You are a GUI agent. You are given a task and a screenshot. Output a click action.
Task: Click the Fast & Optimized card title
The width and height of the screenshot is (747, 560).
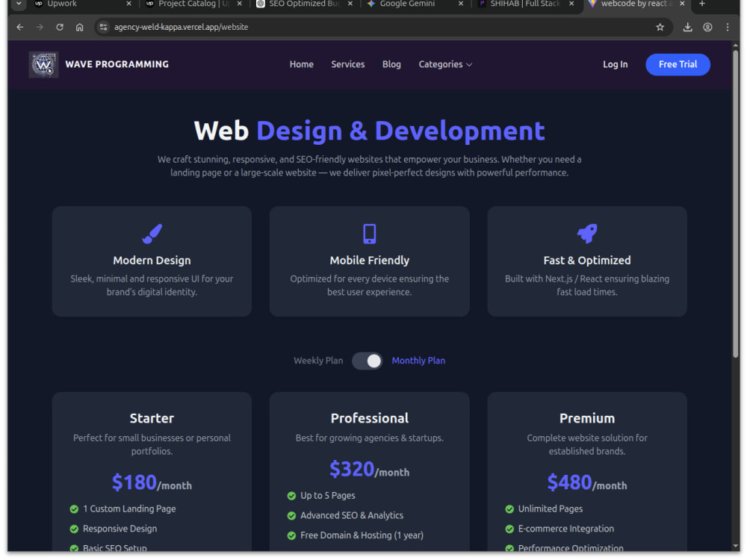click(587, 261)
